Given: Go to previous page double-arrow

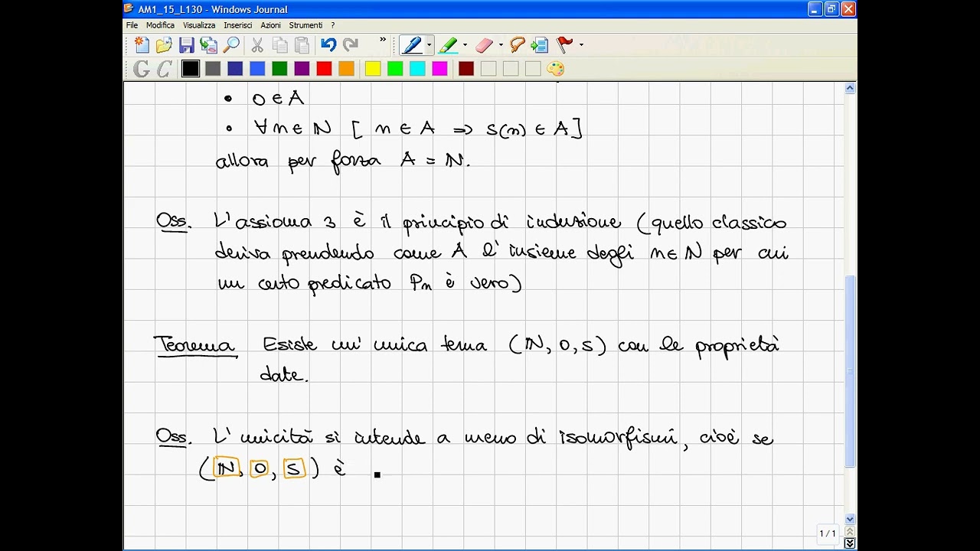Looking at the screenshot, I should [x=850, y=531].
